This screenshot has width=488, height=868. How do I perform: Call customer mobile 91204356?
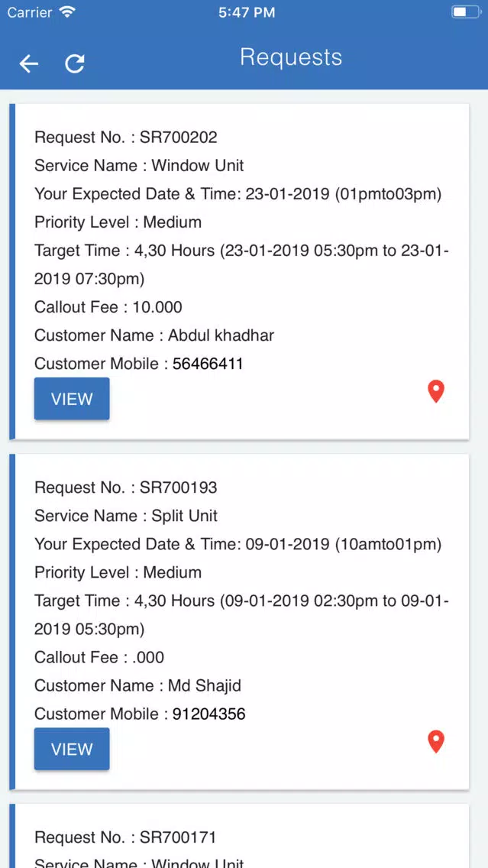(209, 714)
